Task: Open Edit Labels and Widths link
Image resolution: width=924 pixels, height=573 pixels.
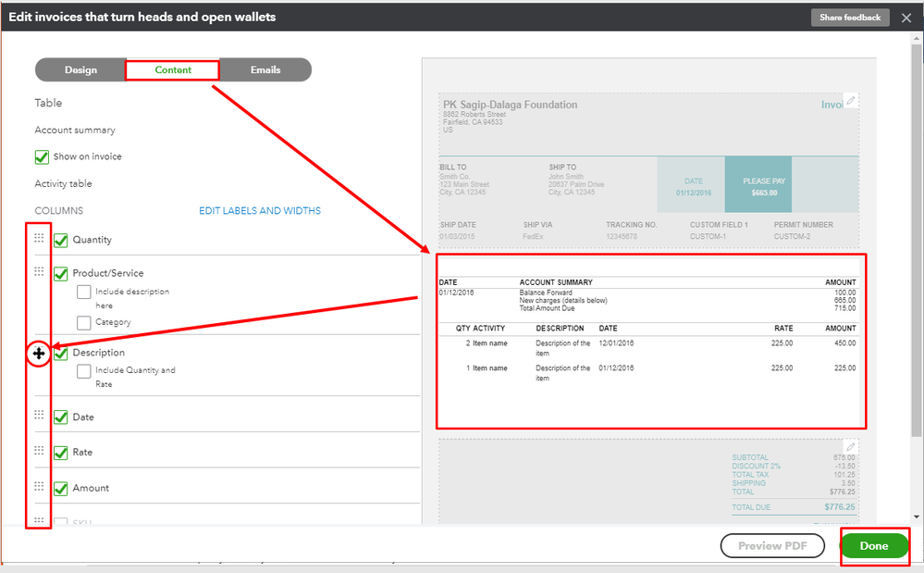Action: click(260, 210)
